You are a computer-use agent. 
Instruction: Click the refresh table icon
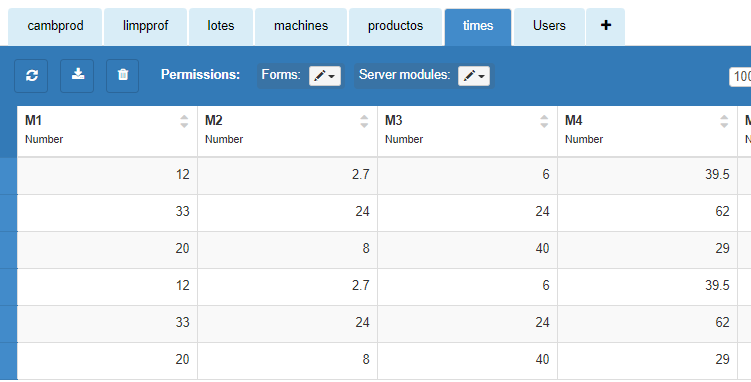pyautogui.click(x=31, y=76)
